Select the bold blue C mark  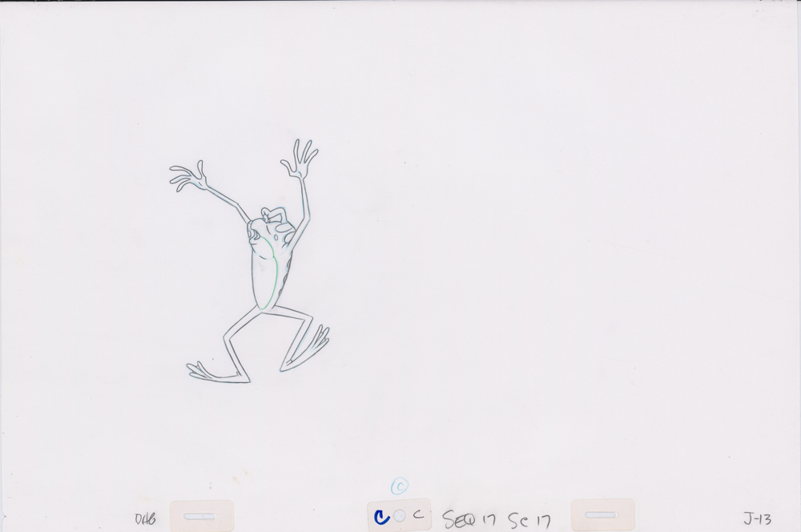[382, 517]
